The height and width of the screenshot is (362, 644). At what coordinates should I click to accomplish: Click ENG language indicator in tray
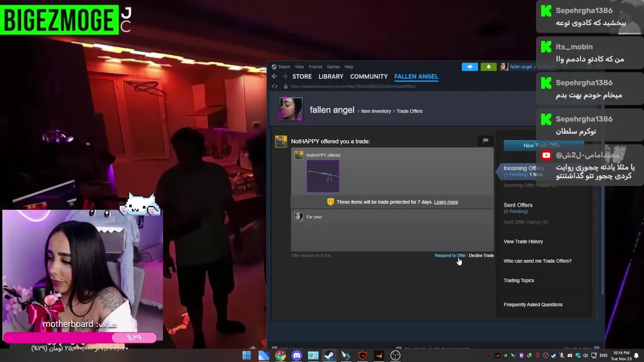point(603,355)
